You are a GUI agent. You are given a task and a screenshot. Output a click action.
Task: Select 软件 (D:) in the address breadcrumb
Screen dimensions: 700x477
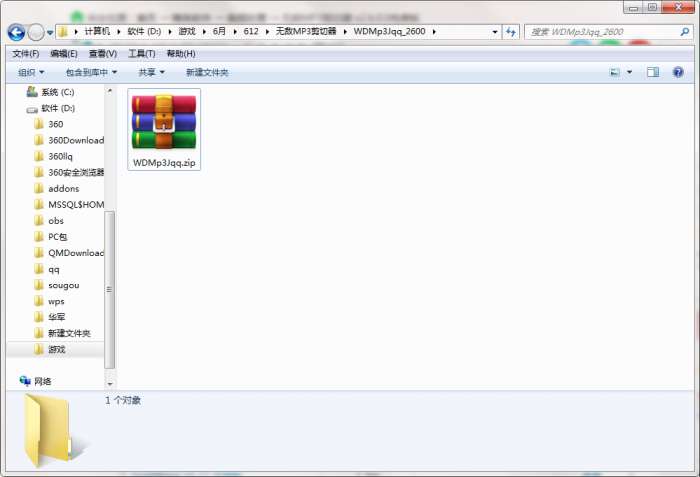pyautogui.click(x=144, y=31)
